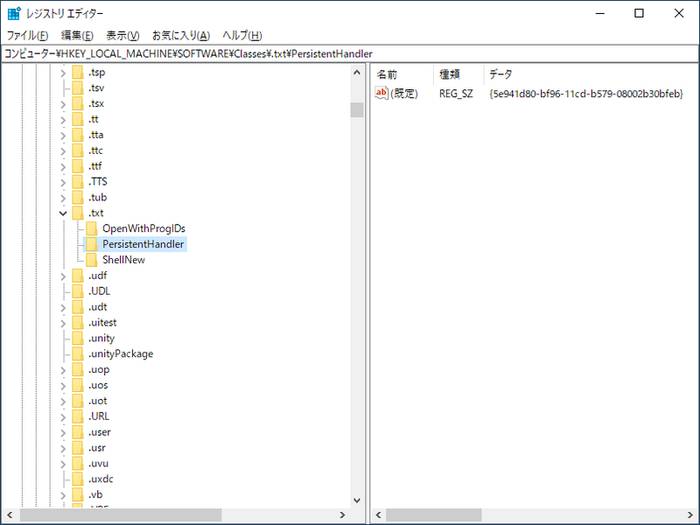Open the お気に入り(A) menu
This screenshot has height=525, width=700.
[181, 35]
